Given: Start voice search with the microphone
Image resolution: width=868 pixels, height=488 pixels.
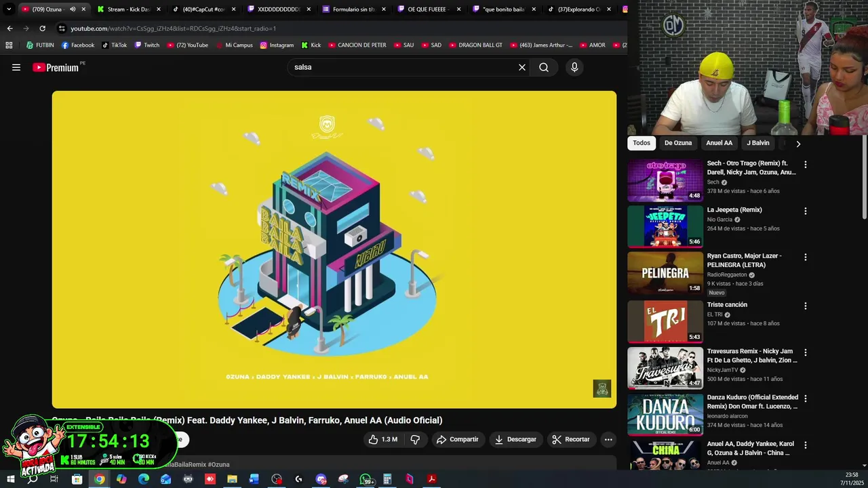Looking at the screenshot, I should click(574, 67).
